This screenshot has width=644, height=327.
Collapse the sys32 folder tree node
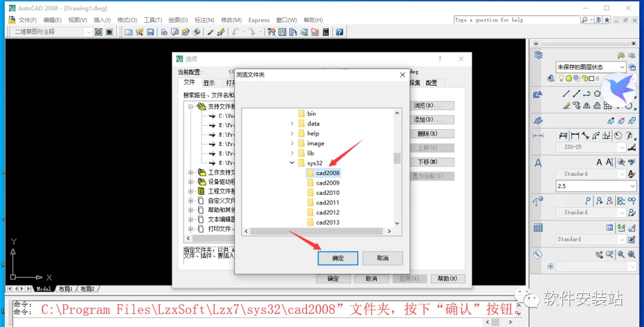(292, 163)
